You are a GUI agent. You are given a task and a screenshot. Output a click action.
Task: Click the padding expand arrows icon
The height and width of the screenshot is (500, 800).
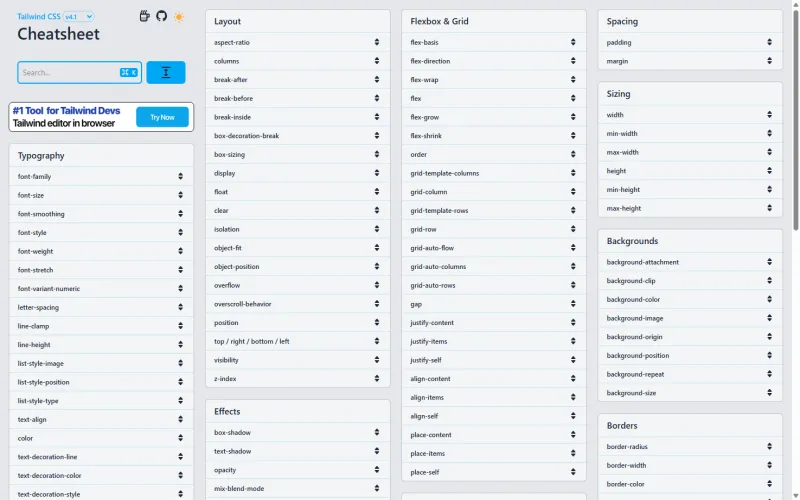[769, 42]
